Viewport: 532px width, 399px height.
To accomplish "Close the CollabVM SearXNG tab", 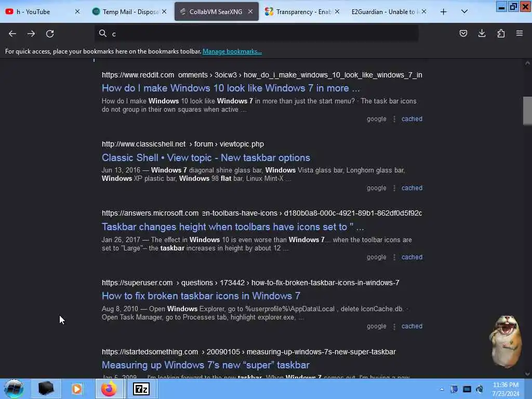I will [250, 11].
